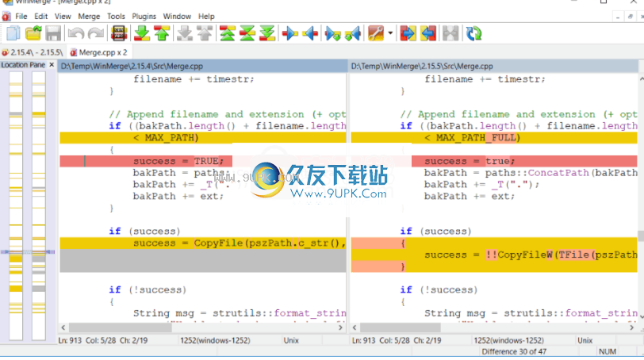Click the Select Line Difference icon
644x360 pixels.
[x=119, y=33]
